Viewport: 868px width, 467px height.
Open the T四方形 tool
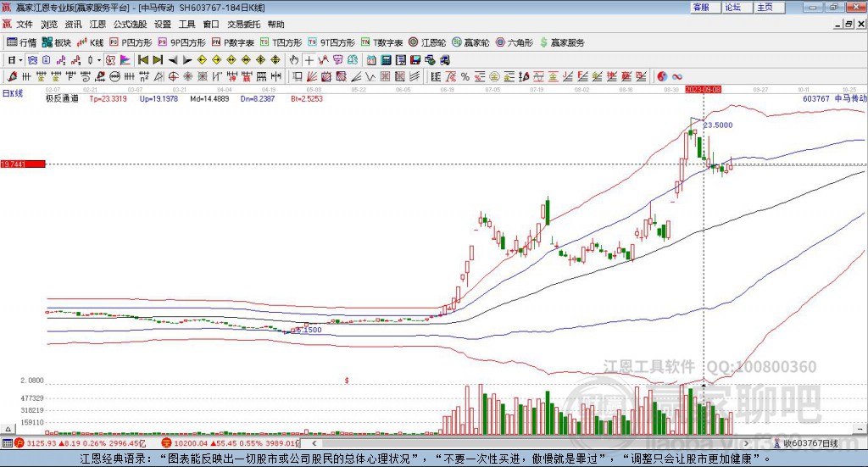coord(281,42)
